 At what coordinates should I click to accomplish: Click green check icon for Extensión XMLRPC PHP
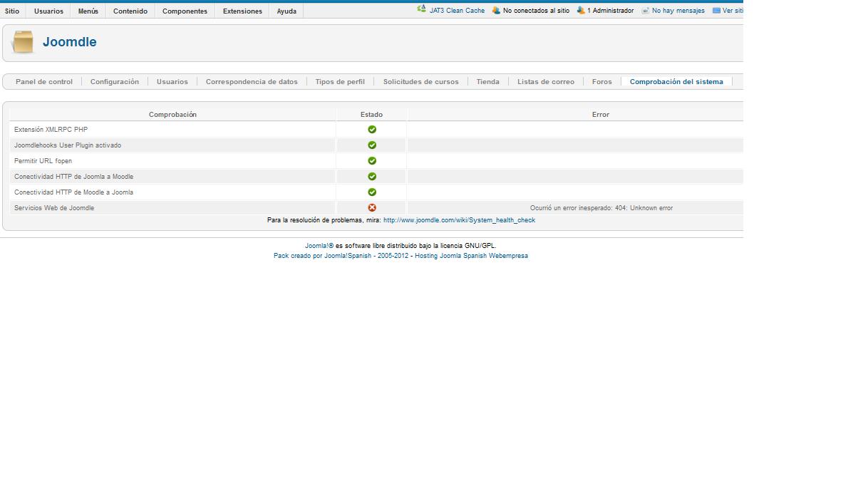coord(372,130)
